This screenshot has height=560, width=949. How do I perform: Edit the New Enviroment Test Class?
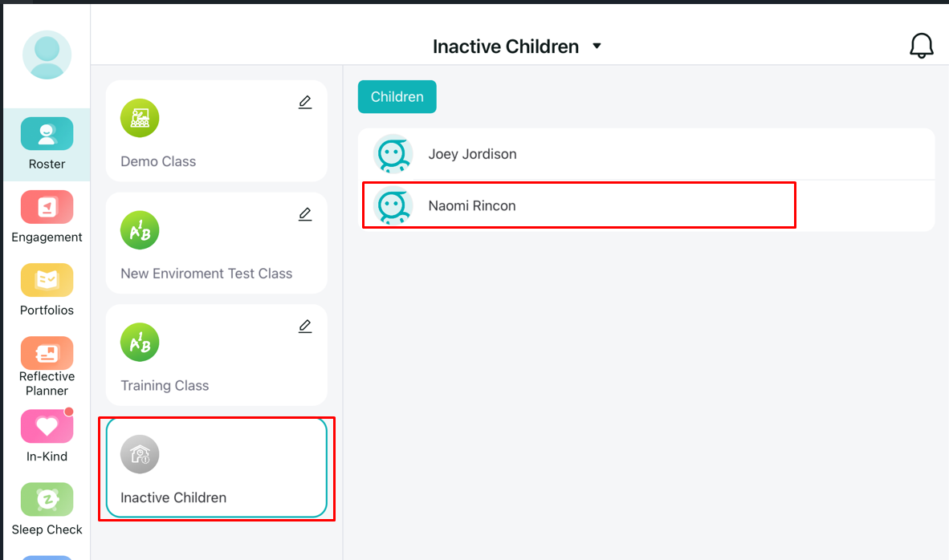point(305,214)
